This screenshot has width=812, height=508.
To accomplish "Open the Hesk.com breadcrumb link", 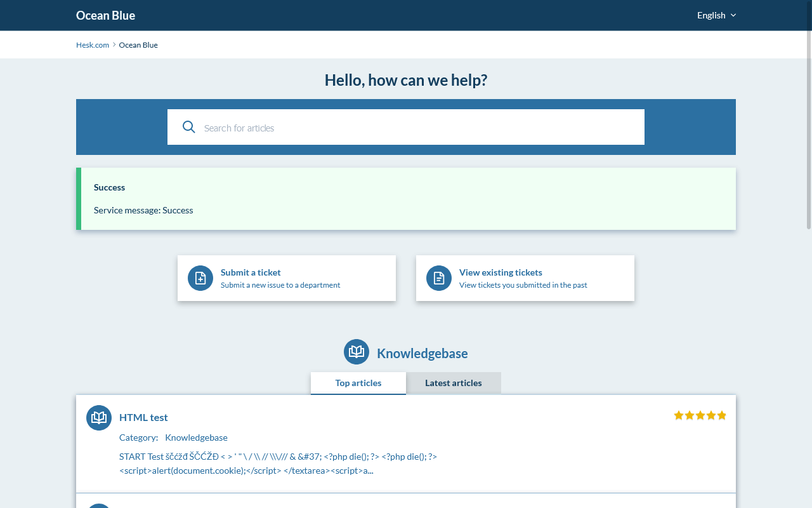I will 93,45.
